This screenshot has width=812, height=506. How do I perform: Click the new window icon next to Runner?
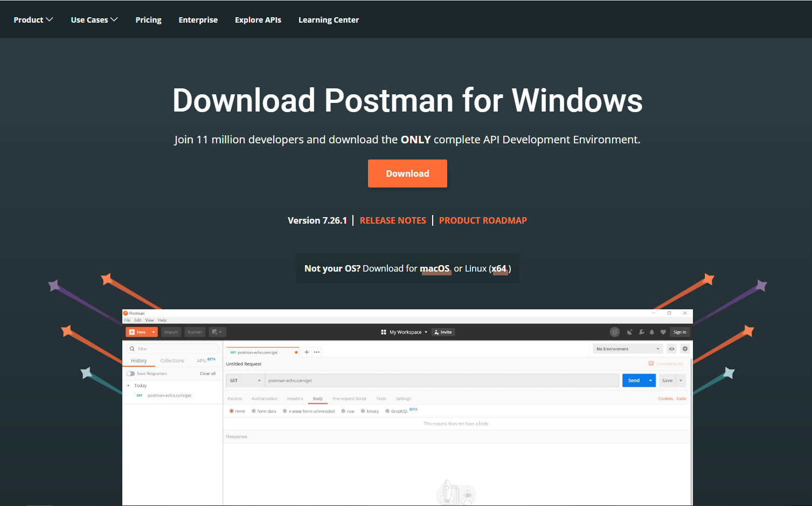tap(217, 332)
